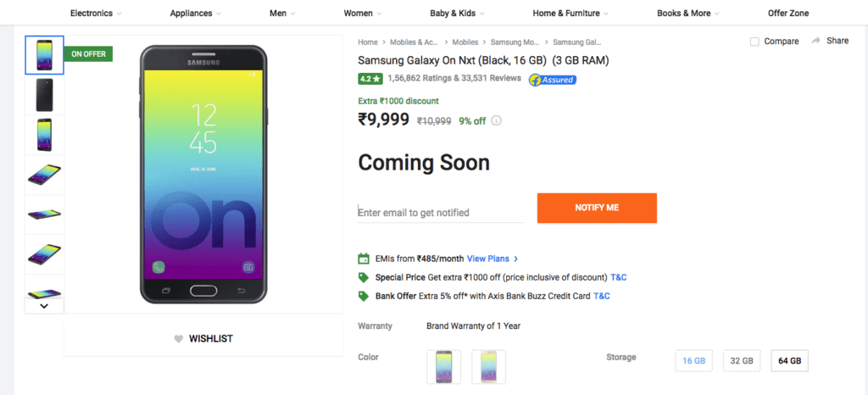Select the 16 GB storage option

(x=693, y=360)
